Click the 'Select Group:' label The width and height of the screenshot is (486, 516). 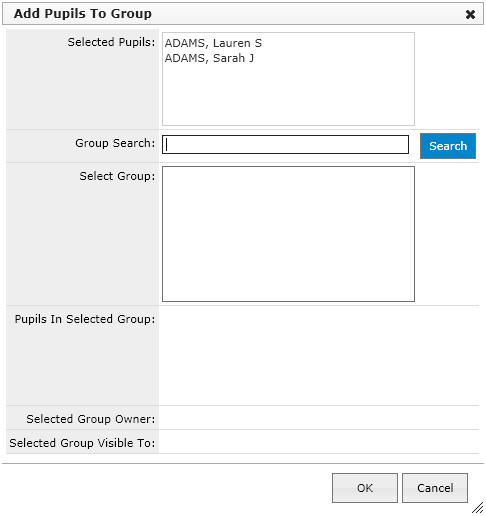click(117, 176)
